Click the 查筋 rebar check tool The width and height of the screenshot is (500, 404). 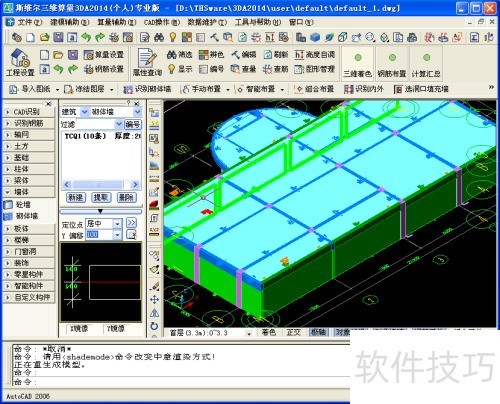pyautogui.click(x=276, y=69)
